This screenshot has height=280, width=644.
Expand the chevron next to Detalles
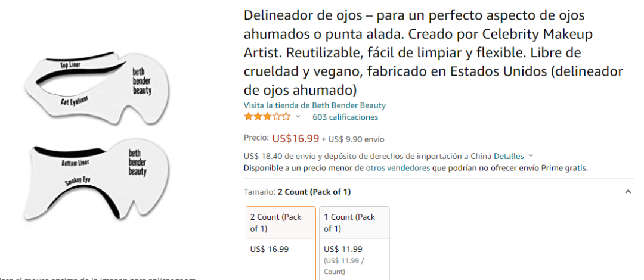[531, 156]
